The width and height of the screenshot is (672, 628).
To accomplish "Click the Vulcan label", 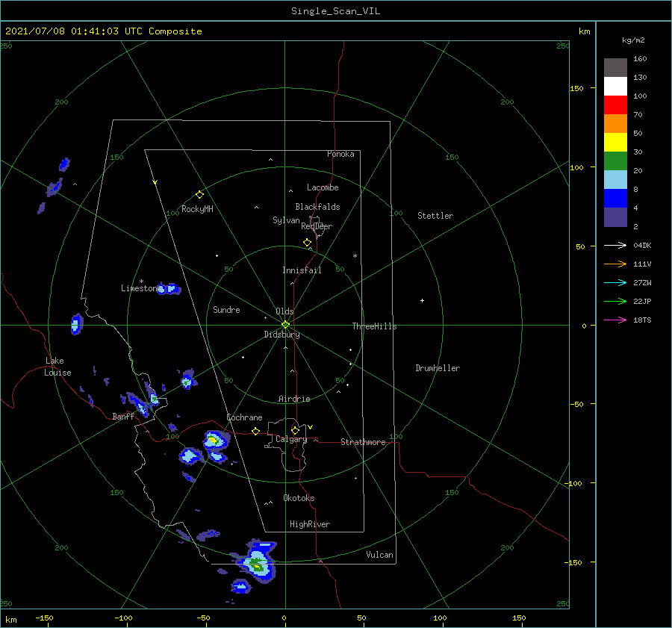I will (379, 555).
